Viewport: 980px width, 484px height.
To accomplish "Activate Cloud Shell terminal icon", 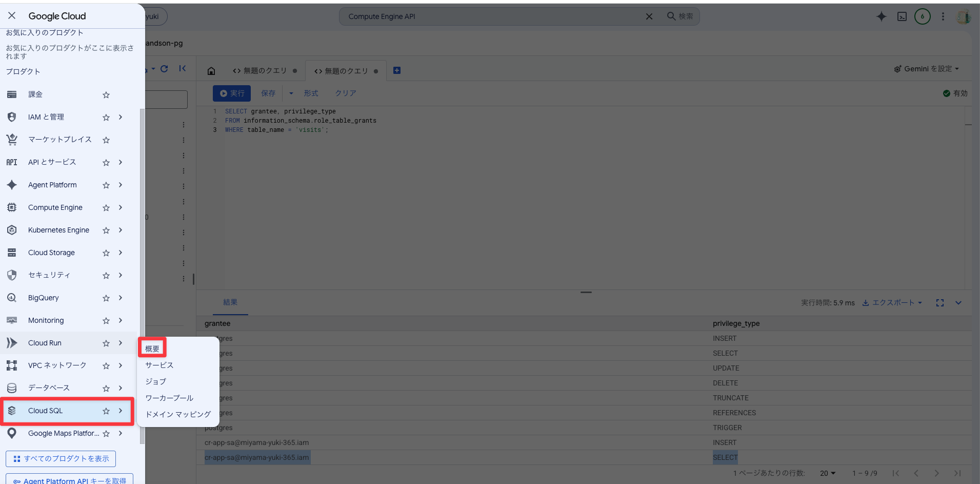I will [x=902, y=16].
